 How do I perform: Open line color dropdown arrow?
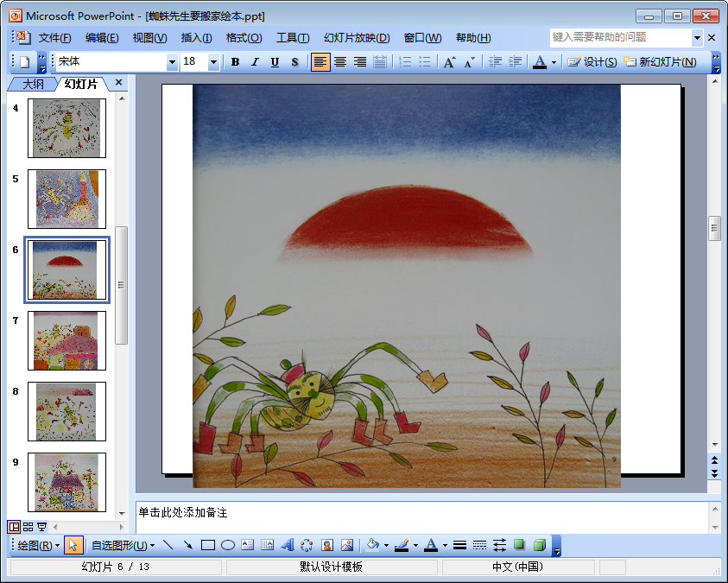coord(415,545)
